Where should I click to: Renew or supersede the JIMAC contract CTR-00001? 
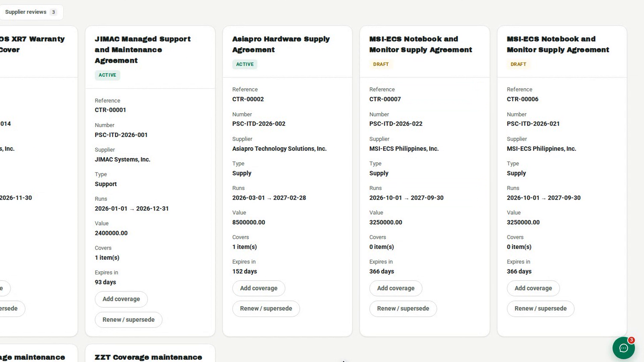[128, 320]
